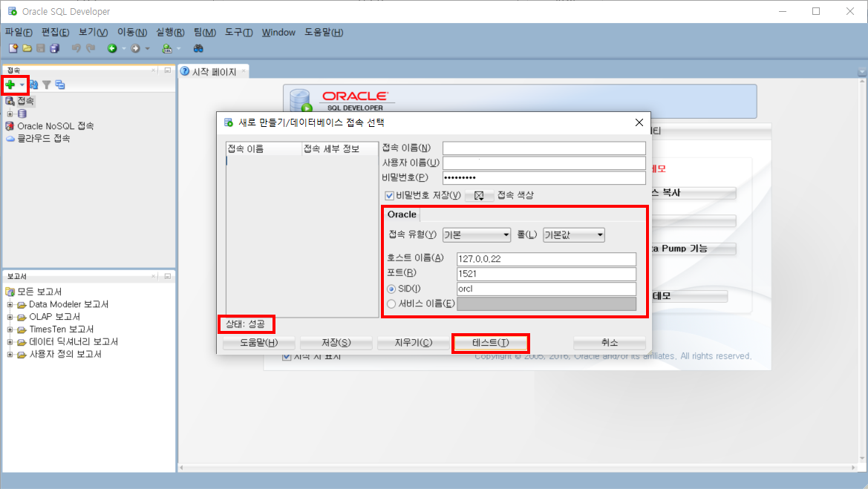The image size is (868, 489).
Task: Expand 데이터 딕셔너리 보고서 node
Action: tap(10, 342)
